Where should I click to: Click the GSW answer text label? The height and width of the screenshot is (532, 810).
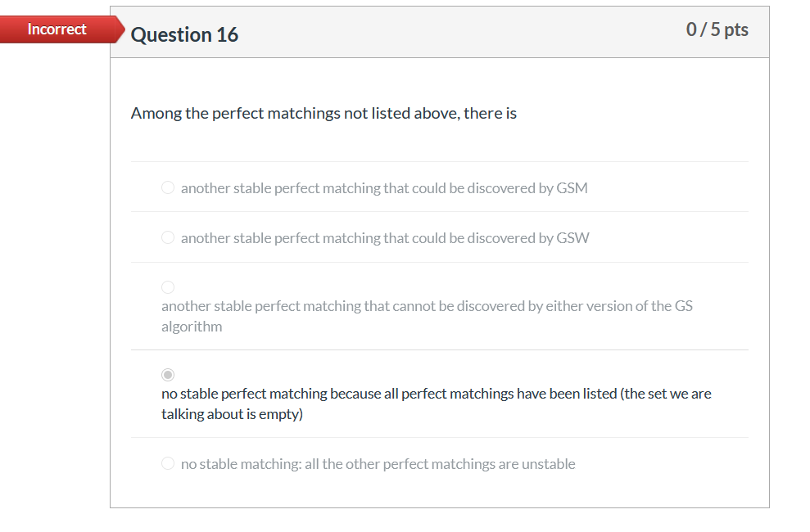pyautogui.click(x=384, y=237)
